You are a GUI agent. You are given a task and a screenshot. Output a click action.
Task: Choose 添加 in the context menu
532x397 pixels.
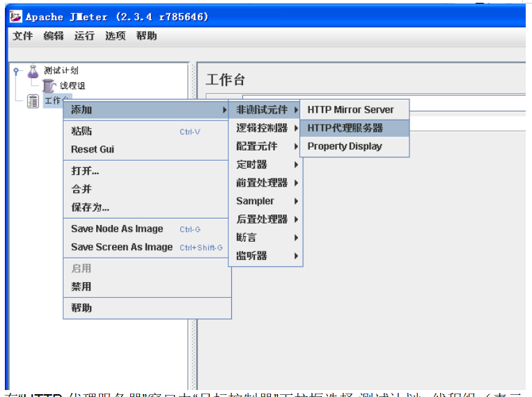(146, 109)
